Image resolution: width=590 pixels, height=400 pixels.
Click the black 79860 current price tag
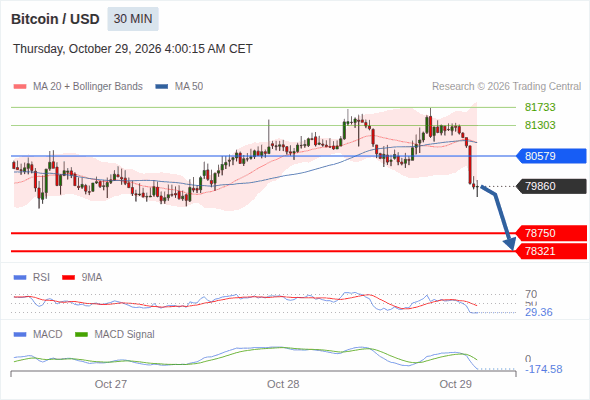pyautogui.click(x=551, y=186)
